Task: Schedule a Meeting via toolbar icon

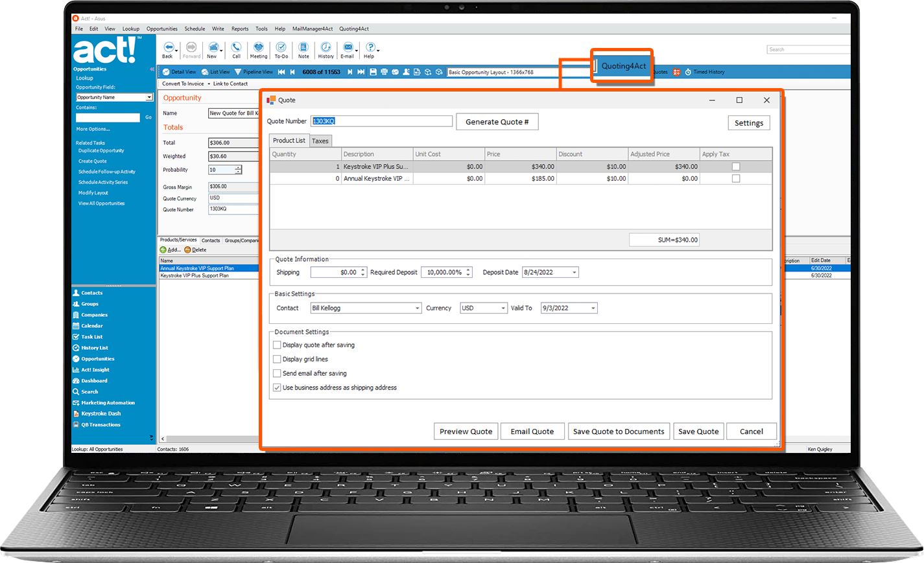Action: (259, 47)
